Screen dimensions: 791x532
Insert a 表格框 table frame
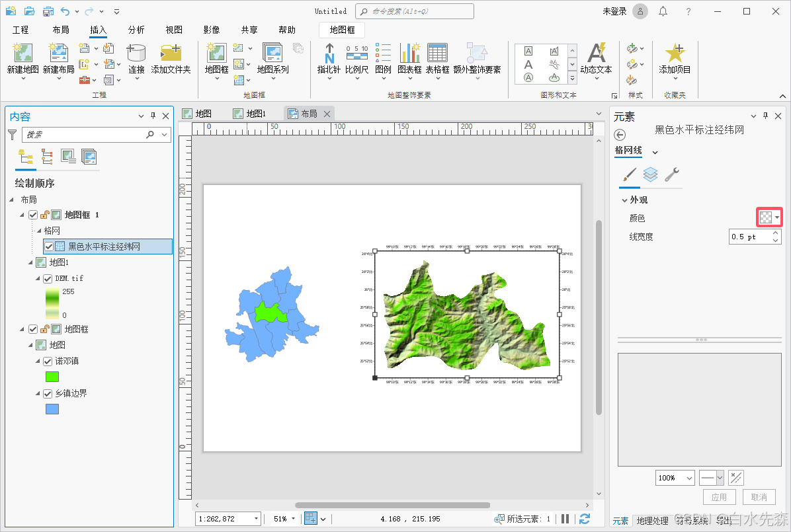(x=437, y=53)
